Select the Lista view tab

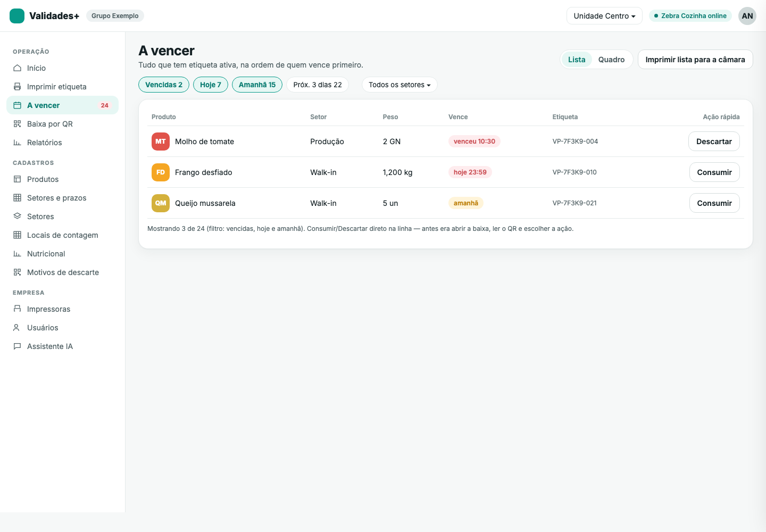tap(577, 60)
